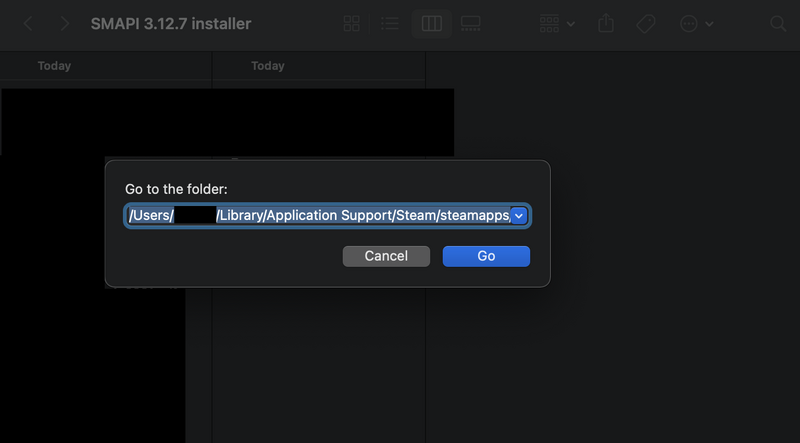Switch Finder to list view
The height and width of the screenshot is (443, 800).
(x=390, y=23)
